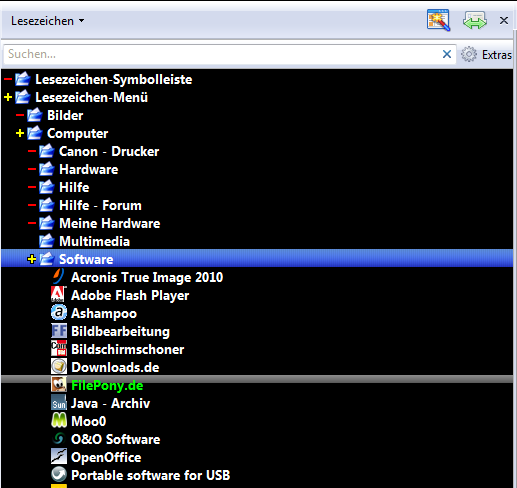Image resolution: width=517 pixels, height=488 pixels.
Task: Click the Portable software for USB favicon
Action: click(x=59, y=474)
